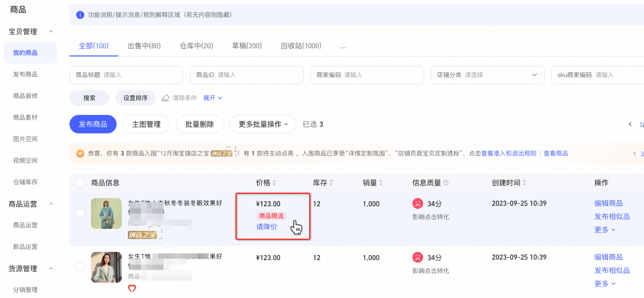
Task: Open 更多 menu in first row
Action: coord(605,230)
